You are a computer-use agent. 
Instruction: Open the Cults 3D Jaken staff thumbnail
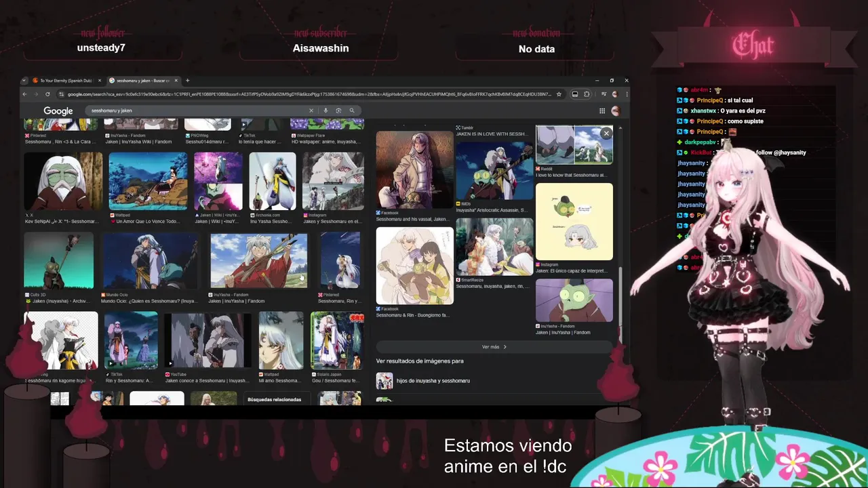tap(58, 261)
